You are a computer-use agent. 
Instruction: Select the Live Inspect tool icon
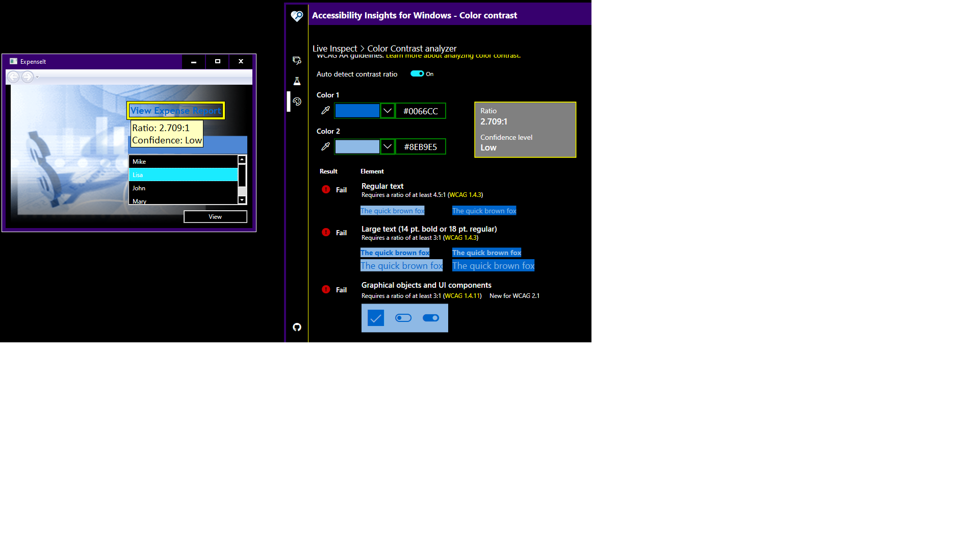click(297, 61)
